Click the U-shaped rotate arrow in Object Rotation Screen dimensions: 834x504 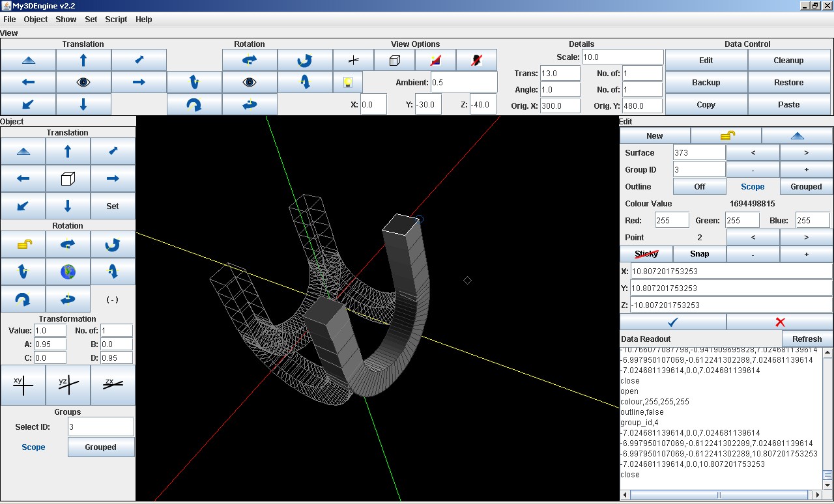coord(113,244)
